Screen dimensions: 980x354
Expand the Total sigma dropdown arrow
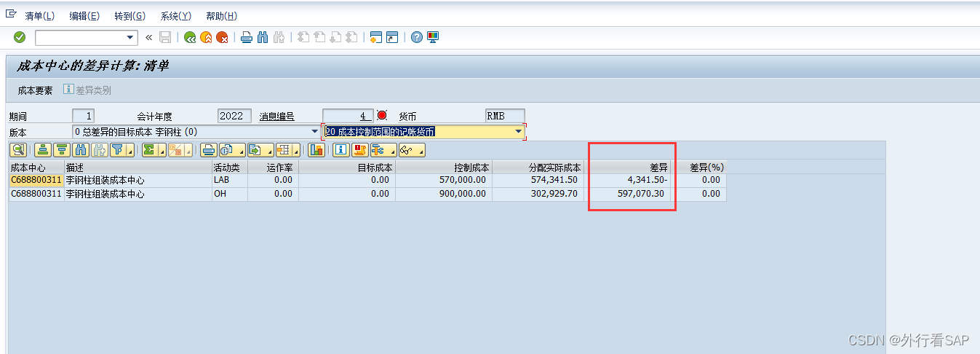coord(162,150)
